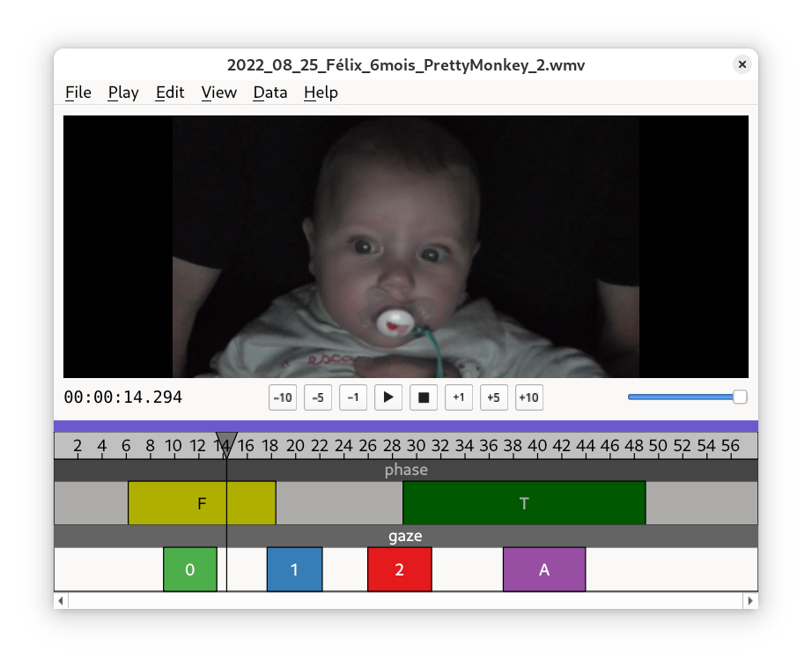Skip forward 5 seconds with +5
This screenshot has width=812, height=668.
pyautogui.click(x=493, y=397)
